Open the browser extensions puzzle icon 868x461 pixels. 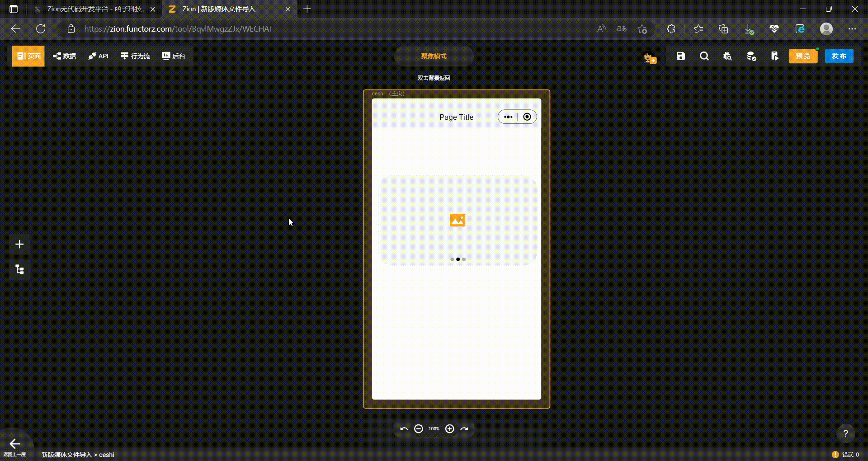[671, 29]
